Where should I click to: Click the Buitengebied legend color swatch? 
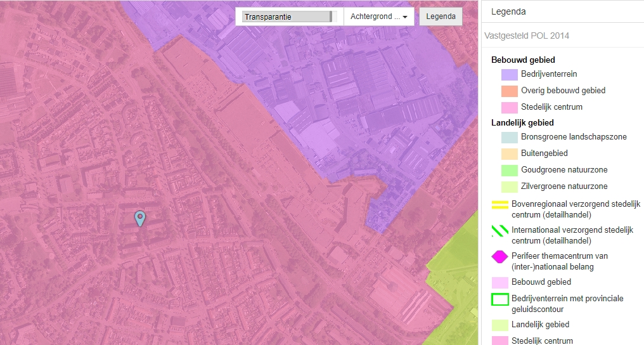tap(510, 153)
